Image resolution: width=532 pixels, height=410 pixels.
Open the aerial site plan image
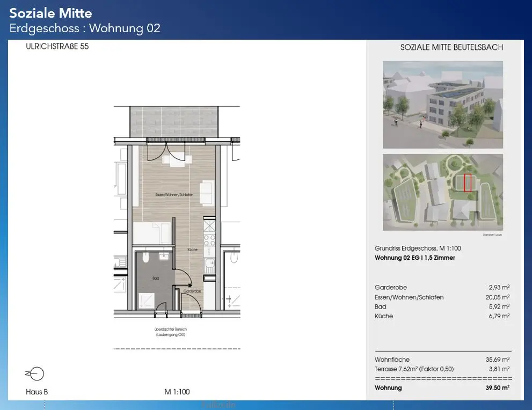click(x=442, y=192)
